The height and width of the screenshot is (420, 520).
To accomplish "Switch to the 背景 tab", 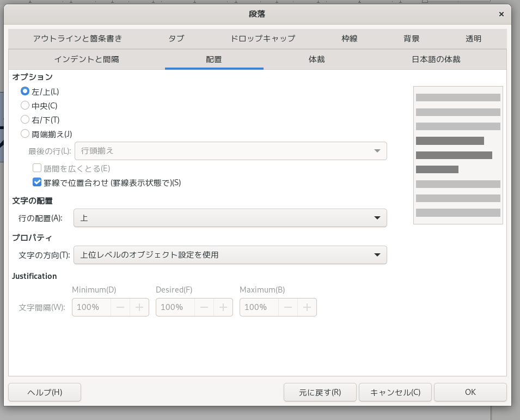I will (x=412, y=38).
